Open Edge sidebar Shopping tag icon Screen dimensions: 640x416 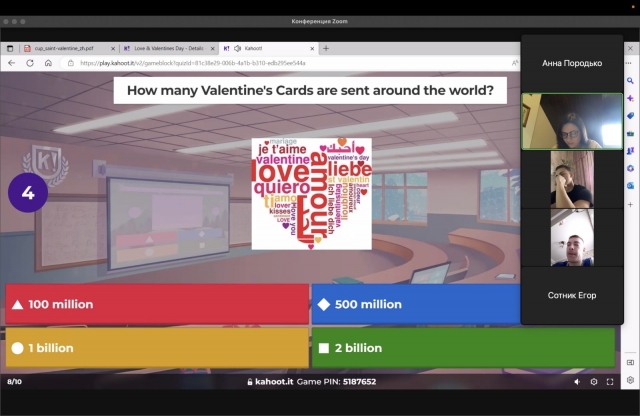tap(630, 116)
